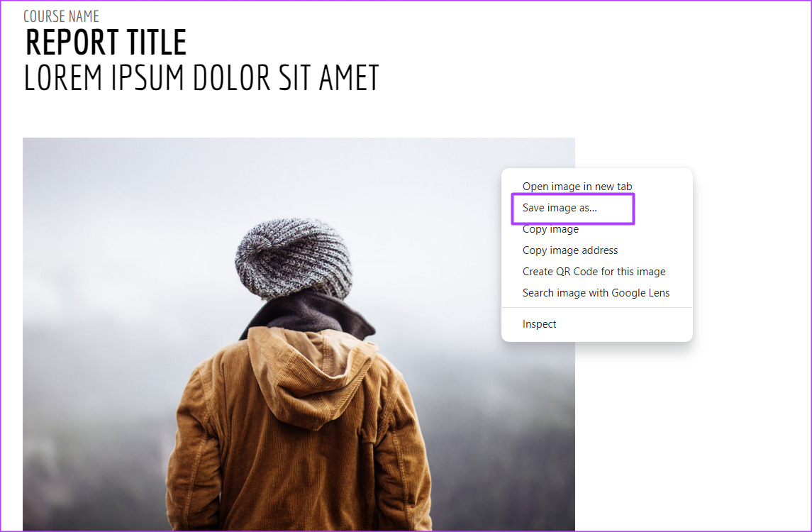Search image with Google Lens
The height and width of the screenshot is (532, 812).
click(596, 293)
